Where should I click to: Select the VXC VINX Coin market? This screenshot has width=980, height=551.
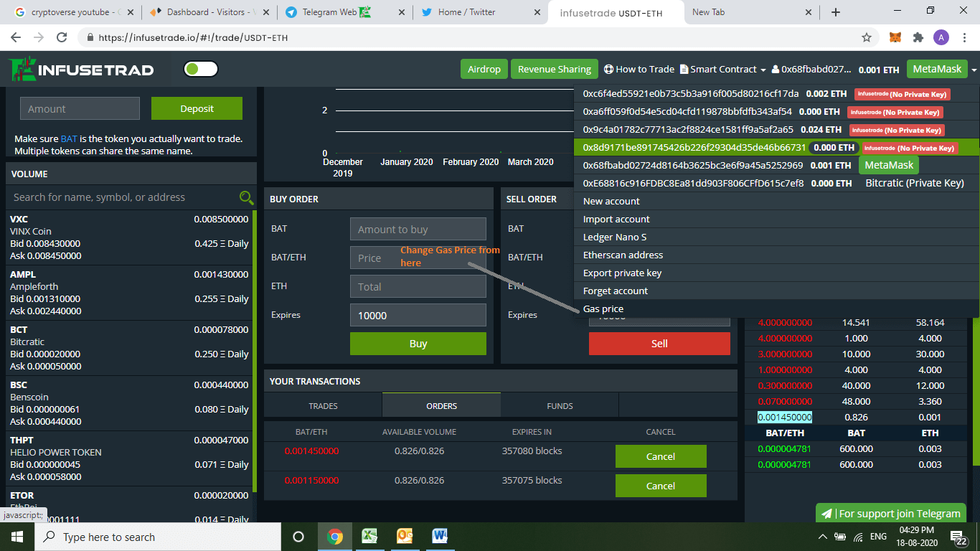coord(129,237)
